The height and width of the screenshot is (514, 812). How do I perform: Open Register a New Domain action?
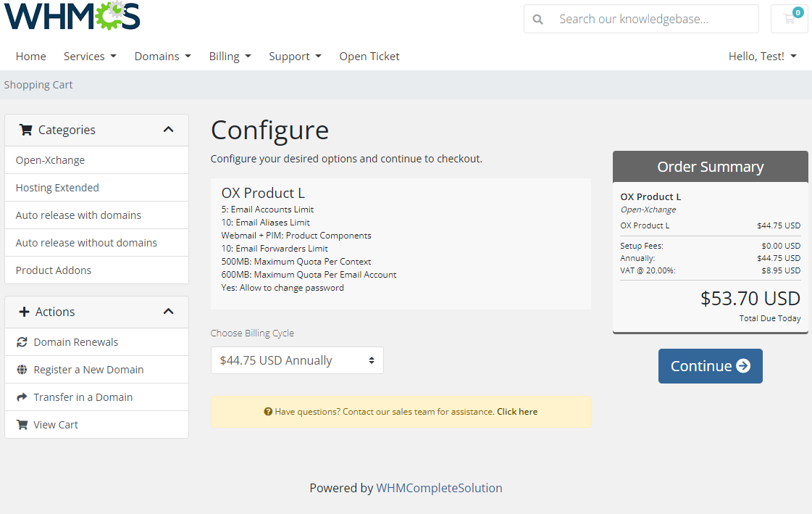point(96,370)
